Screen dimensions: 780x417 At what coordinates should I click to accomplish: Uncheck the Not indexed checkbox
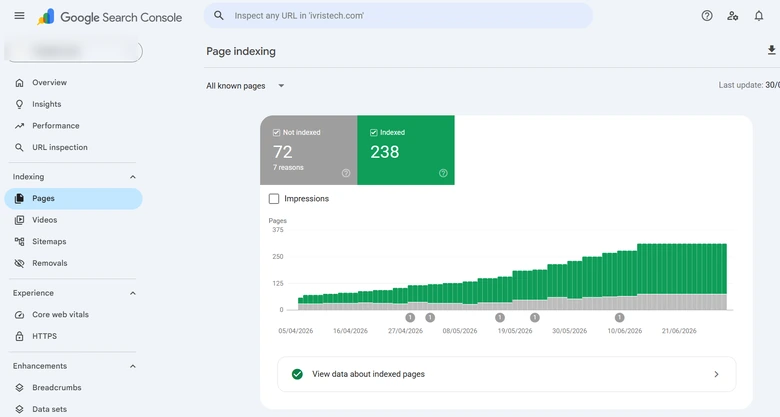pos(276,132)
